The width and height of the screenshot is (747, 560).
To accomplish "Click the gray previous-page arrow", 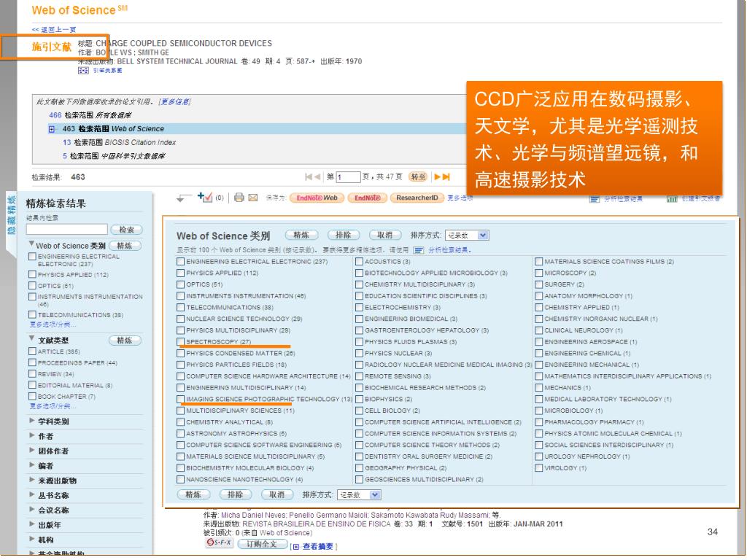I will point(317,177).
